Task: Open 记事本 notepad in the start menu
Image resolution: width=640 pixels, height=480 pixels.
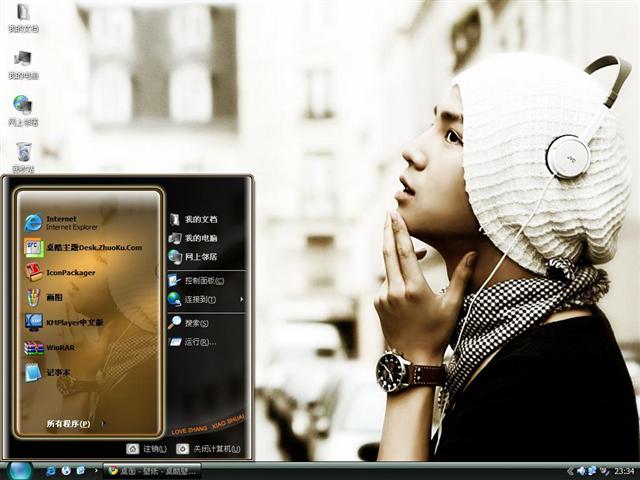Action: click(47, 372)
